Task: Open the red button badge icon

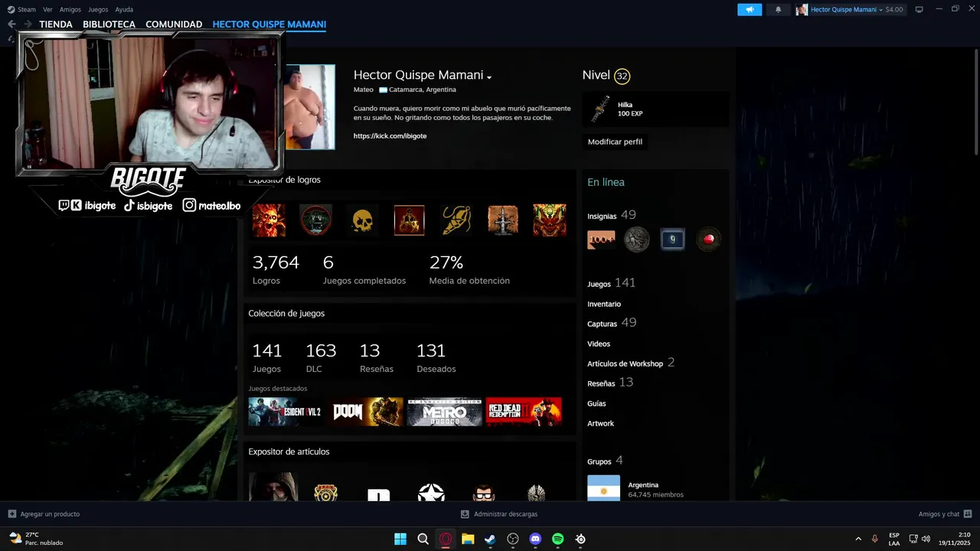Action: tap(708, 240)
